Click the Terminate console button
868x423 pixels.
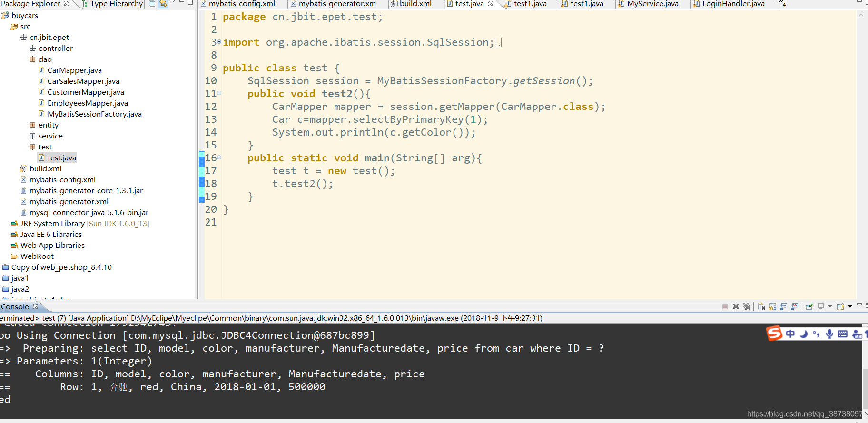coord(725,306)
